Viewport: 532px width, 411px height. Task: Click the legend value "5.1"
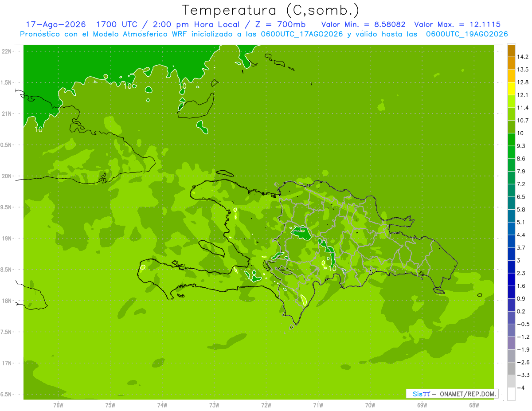(x=521, y=222)
